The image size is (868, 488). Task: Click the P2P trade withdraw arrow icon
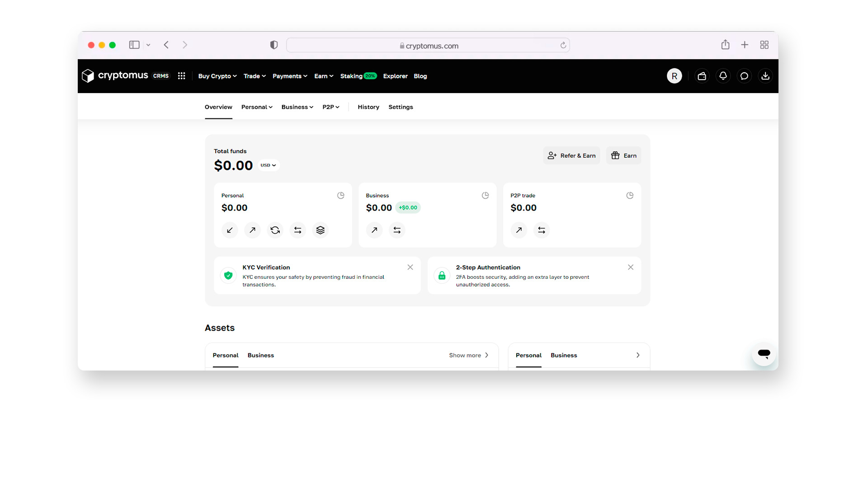[x=519, y=230]
